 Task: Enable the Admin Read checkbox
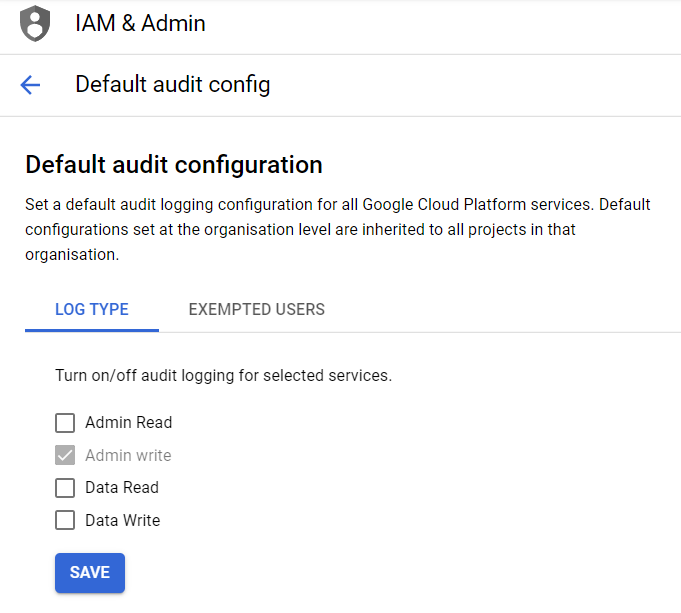(x=65, y=423)
